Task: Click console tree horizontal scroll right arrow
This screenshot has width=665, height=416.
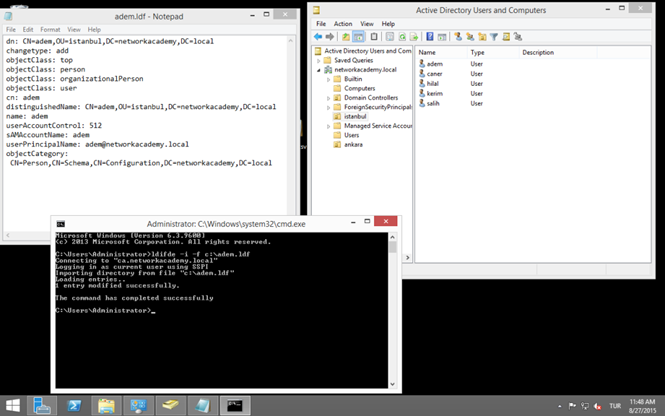Action: (x=408, y=257)
